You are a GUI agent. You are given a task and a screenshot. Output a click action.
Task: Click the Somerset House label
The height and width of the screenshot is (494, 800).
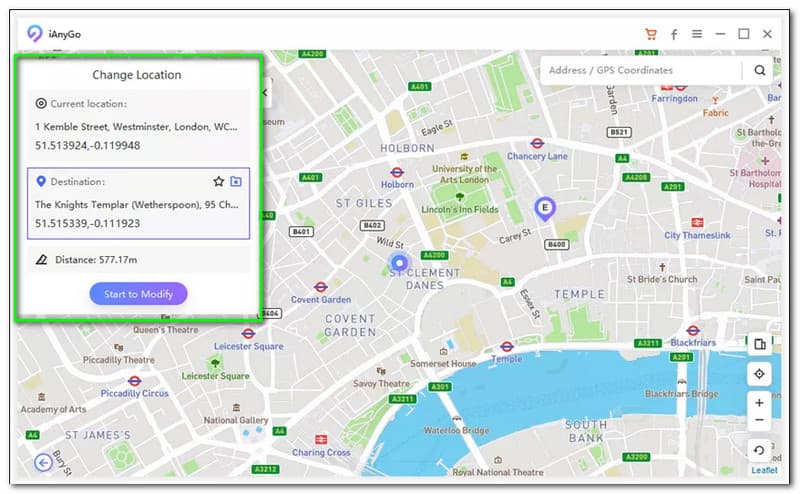coord(443,363)
